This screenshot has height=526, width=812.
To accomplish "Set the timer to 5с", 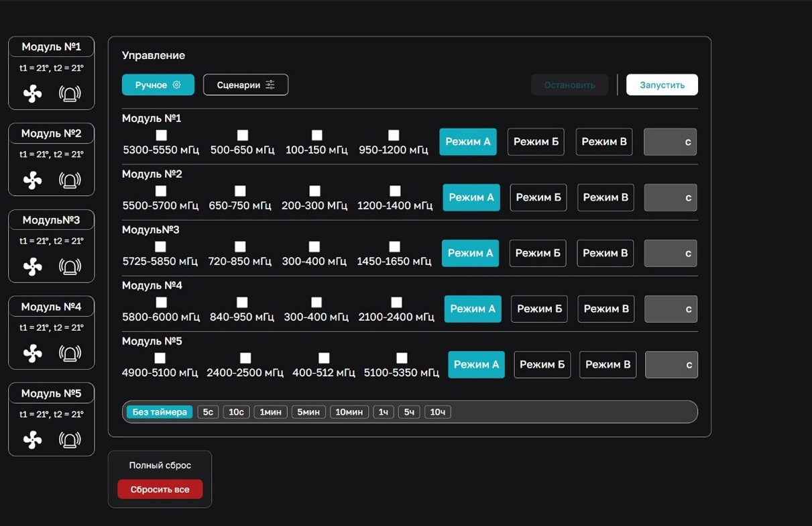I will pyautogui.click(x=208, y=412).
